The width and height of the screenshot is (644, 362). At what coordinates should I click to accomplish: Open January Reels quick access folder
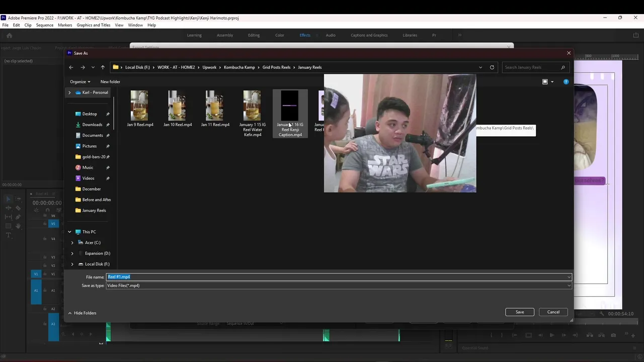(x=94, y=211)
